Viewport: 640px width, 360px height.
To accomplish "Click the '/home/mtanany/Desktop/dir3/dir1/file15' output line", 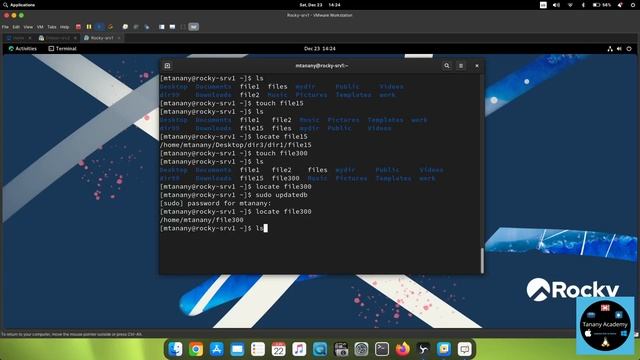I will (x=236, y=145).
